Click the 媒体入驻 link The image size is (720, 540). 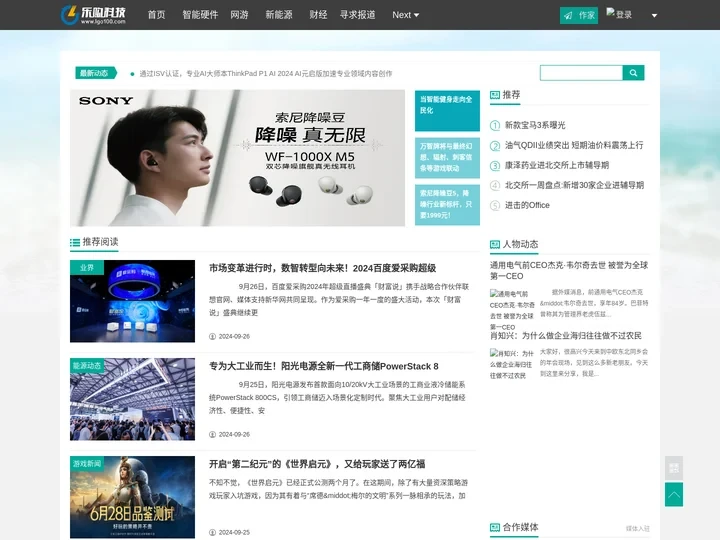[637, 529]
